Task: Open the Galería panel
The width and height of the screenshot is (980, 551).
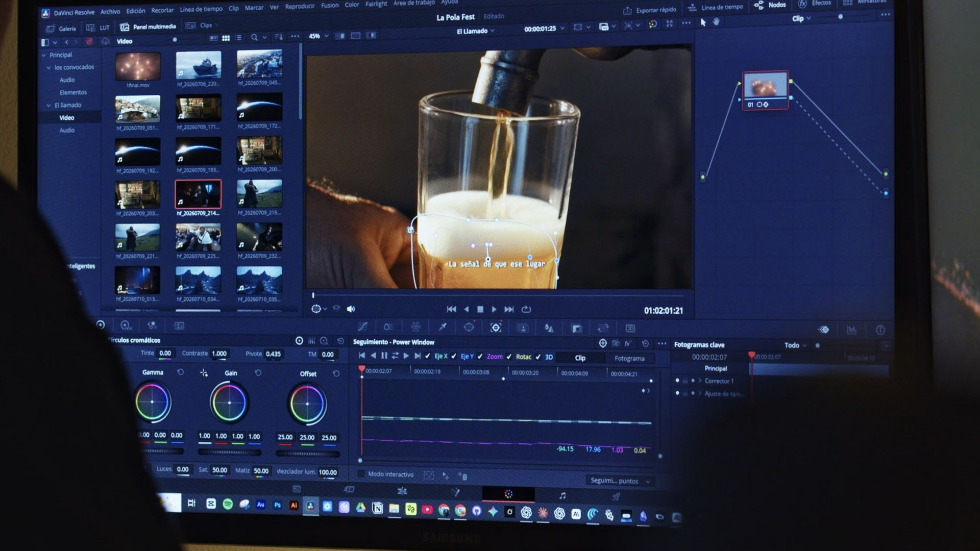Action: [x=61, y=29]
